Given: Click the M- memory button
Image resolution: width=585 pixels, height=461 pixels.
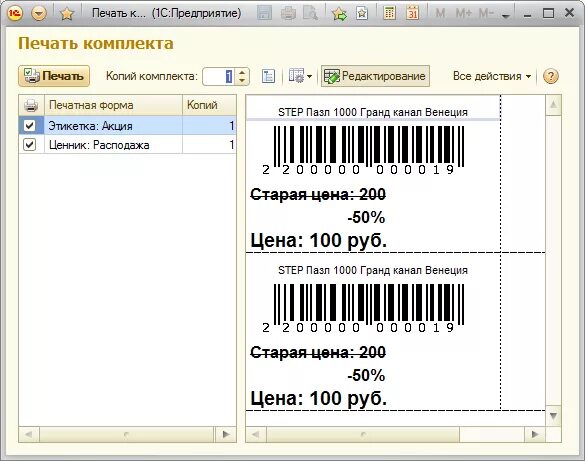Looking at the screenshot, I should [x=486, y=13].
